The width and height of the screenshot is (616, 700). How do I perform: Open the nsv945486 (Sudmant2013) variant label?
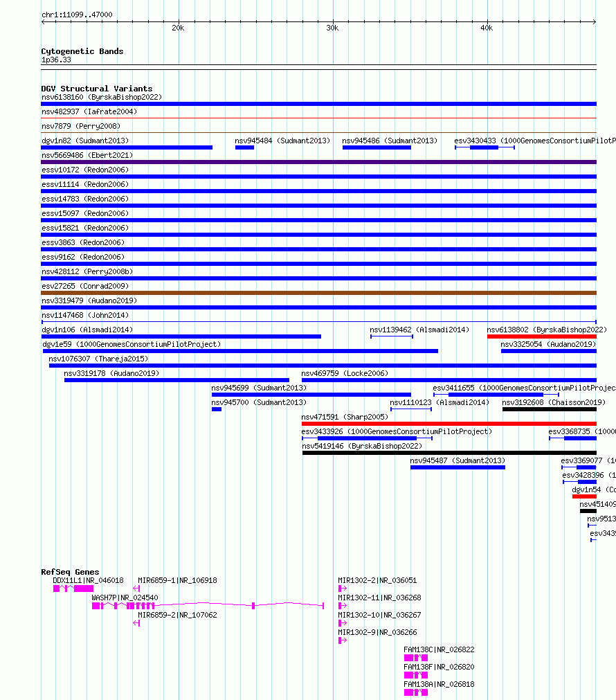(x=390, y=141)
